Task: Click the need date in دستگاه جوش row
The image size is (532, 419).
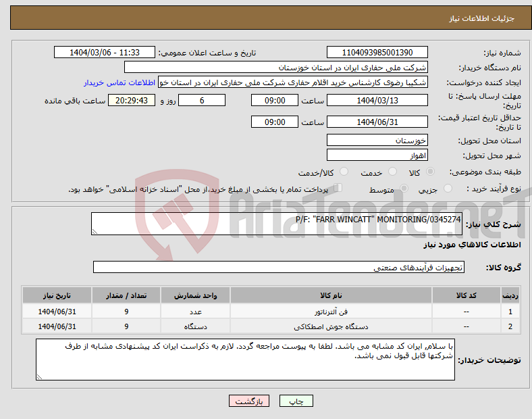Action: point(57,326)
